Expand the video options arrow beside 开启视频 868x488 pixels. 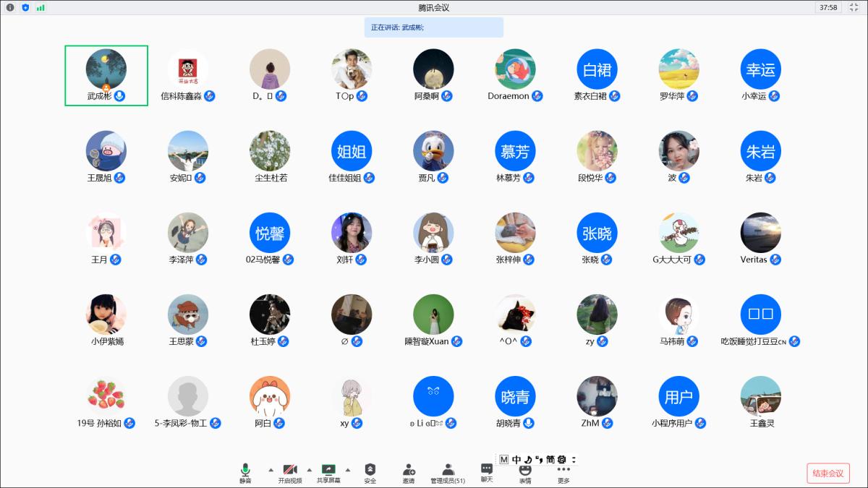(310, 468)
